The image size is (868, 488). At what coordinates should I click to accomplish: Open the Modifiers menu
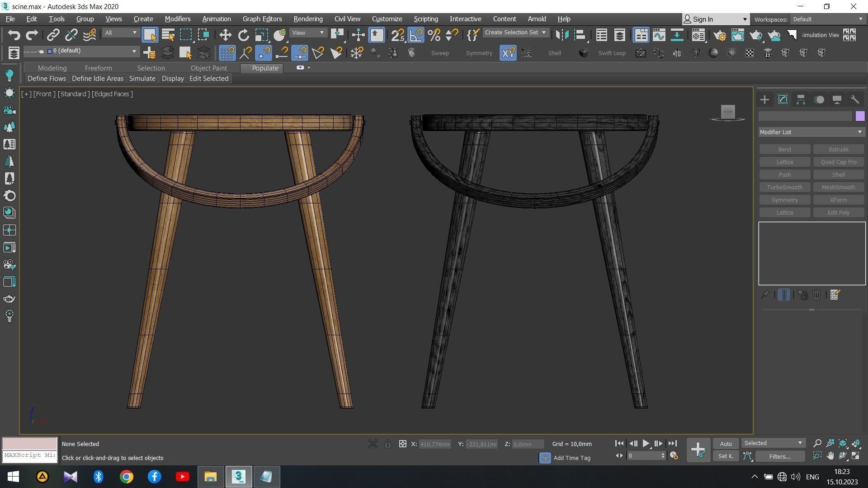[177, 19]
